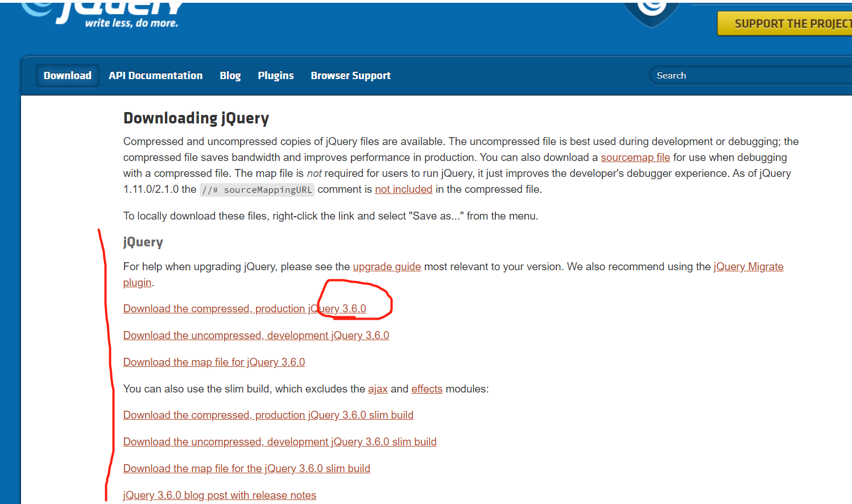Viewport: 852px width, 504px height.
Task: Click the jQuery shield emblem above the navbar
Action: click(x=650, y=9)
